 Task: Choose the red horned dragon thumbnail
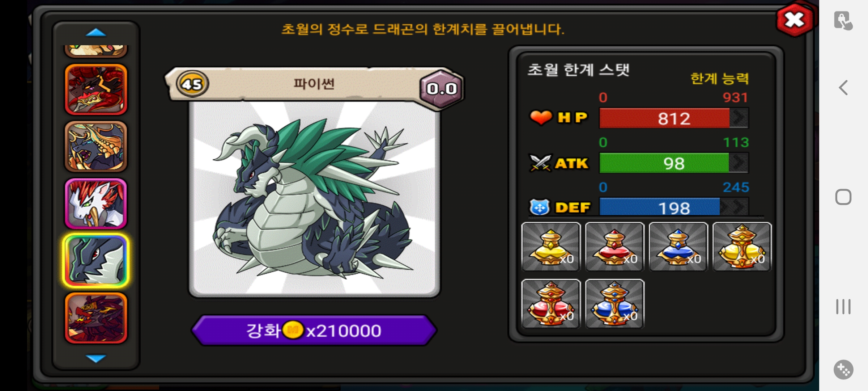point(96,89)
